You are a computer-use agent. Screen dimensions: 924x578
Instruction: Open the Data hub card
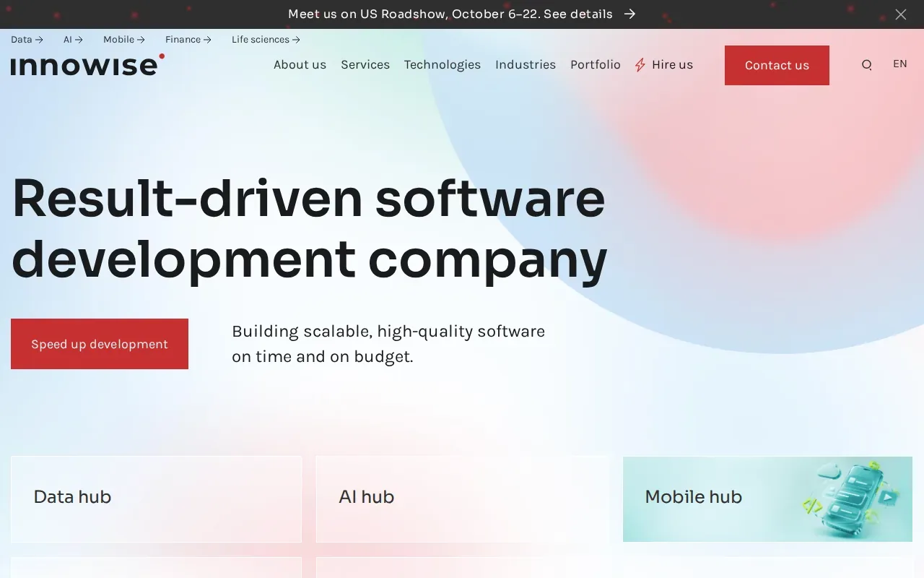156,499
